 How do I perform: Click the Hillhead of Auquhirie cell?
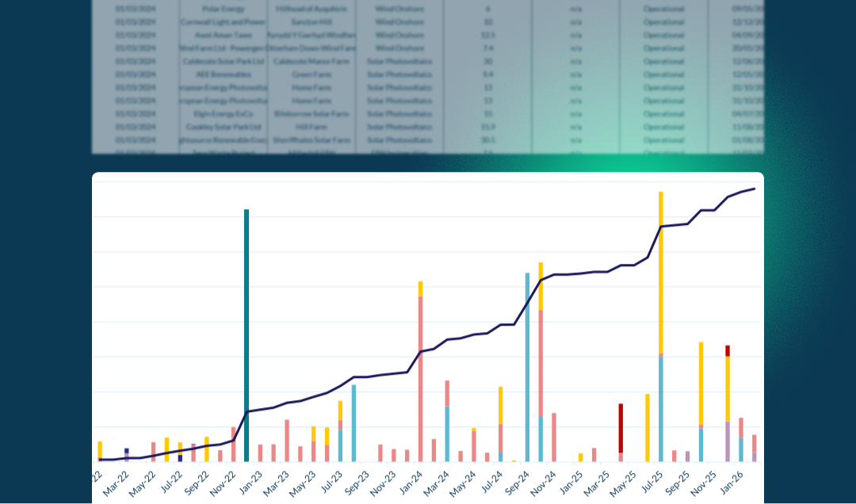(x=311, y=9)
